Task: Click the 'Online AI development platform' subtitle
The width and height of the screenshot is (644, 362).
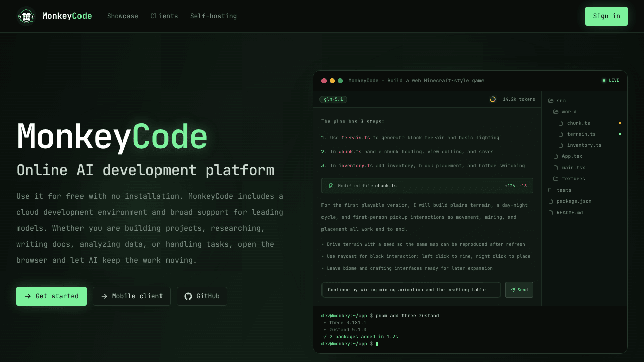Action: 145,170
